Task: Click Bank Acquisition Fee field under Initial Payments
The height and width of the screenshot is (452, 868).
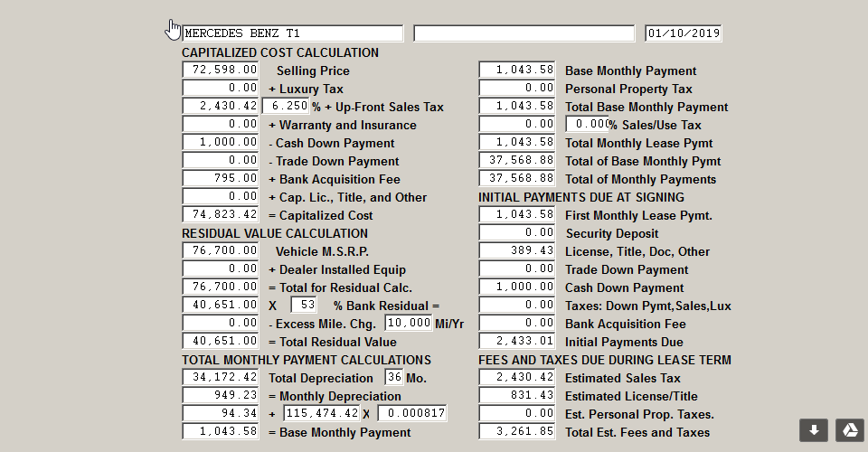Action: 517,323
